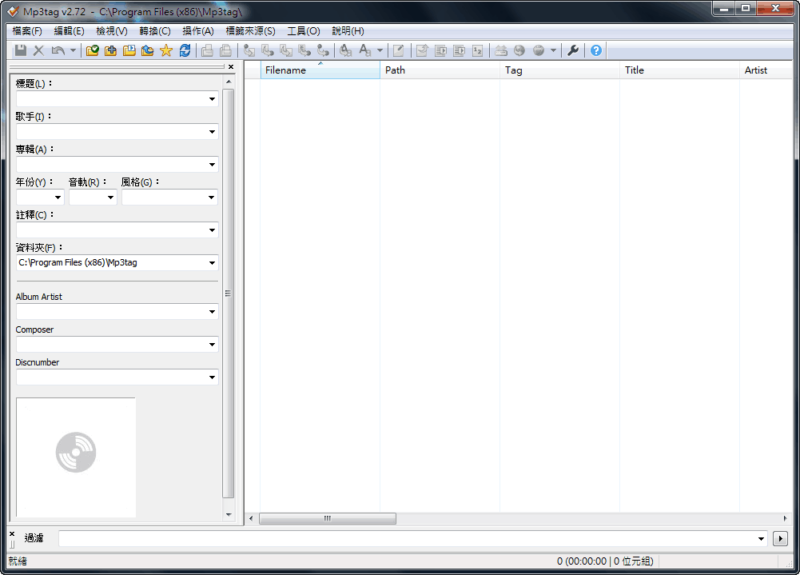Open the Auto-numbering wizard icon
800x575 pixels.
click(x=478, y=51)
